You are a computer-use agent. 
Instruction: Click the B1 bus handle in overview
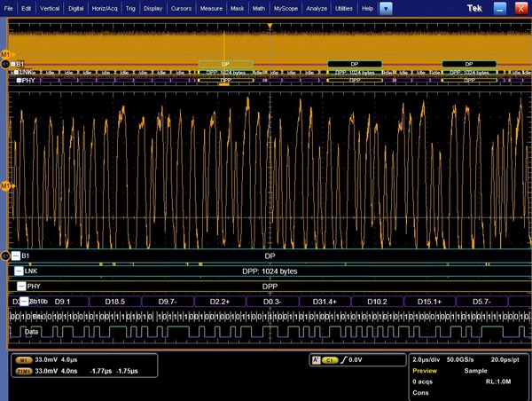5,64
